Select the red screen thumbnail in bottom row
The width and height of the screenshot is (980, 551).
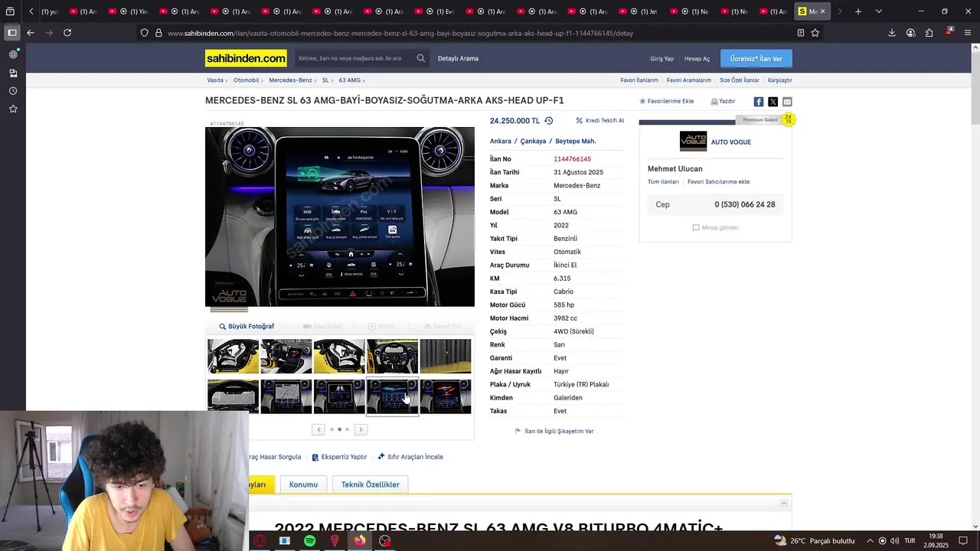coord(446,396)
